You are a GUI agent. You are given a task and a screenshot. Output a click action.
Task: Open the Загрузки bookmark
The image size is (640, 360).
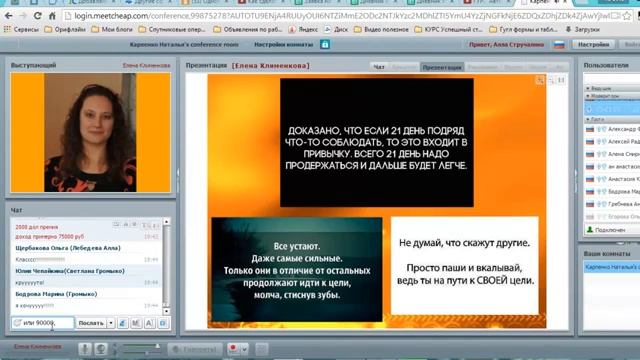(582, 29)
